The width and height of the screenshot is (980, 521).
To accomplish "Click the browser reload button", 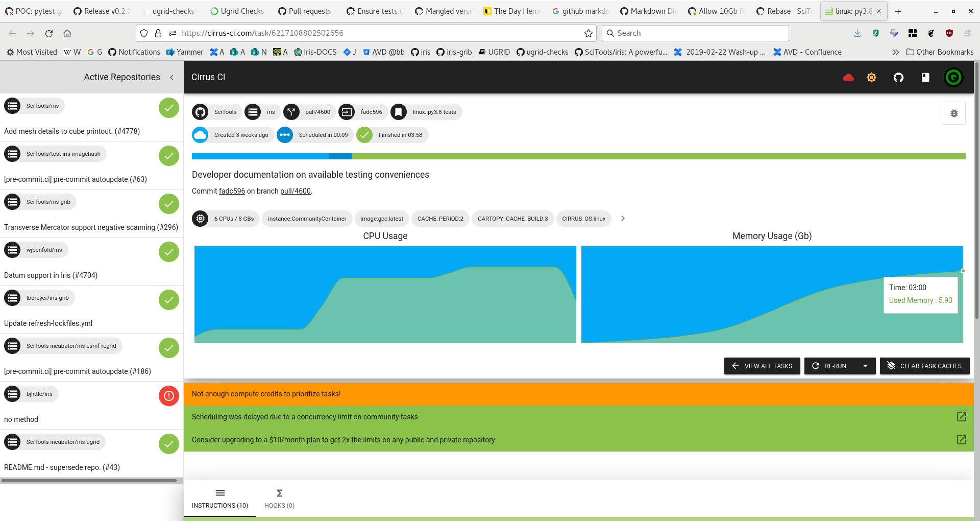I will pos(49,33).
